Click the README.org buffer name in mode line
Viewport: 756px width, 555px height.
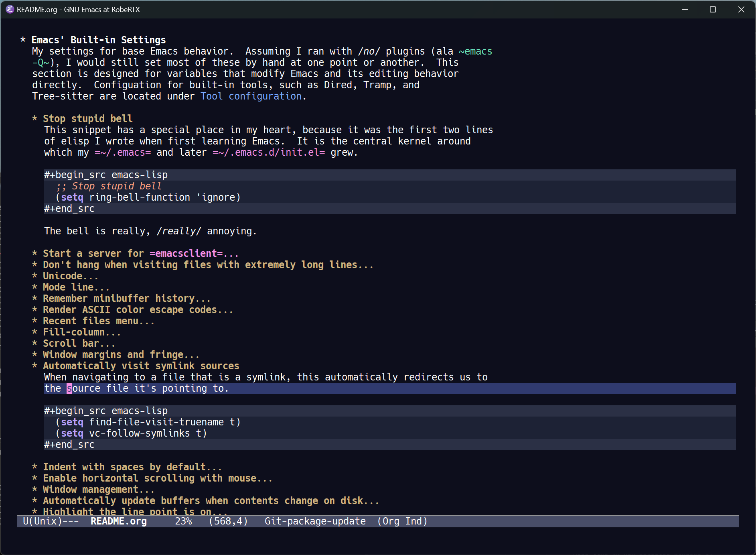[119, 521]
